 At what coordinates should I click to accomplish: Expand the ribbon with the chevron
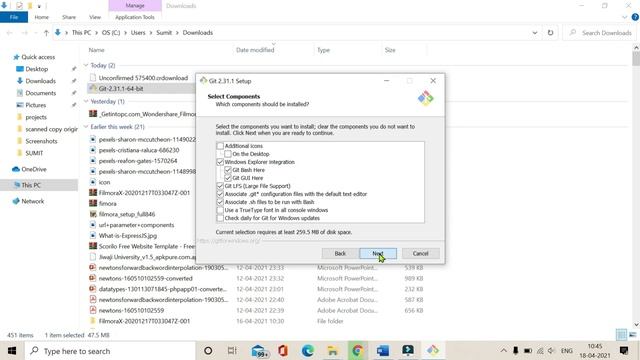coord(624,17)
